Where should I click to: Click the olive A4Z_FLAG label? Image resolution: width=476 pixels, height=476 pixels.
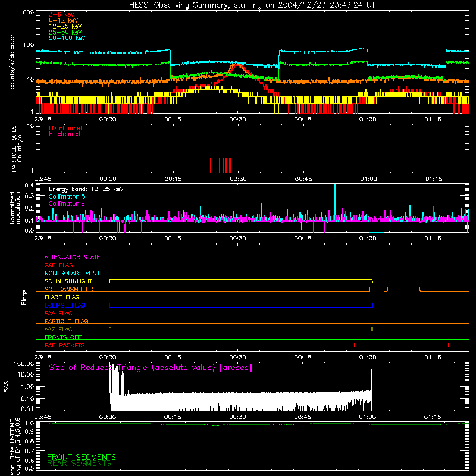point(58,329)
